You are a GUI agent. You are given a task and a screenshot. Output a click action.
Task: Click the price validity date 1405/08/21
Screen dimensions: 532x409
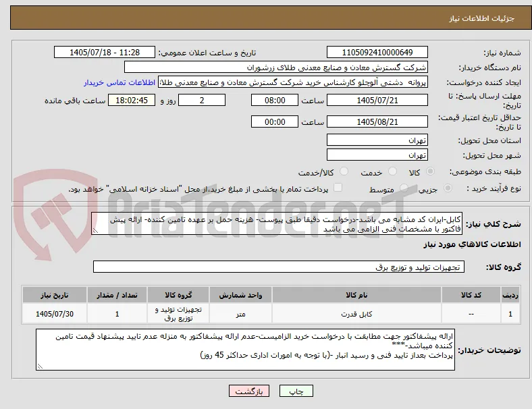[377, 121]
